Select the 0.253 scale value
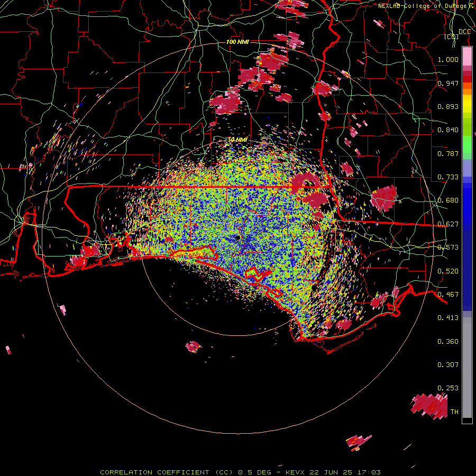The width and height of the screenshot is (476, 476). click(x=448, y=388)
